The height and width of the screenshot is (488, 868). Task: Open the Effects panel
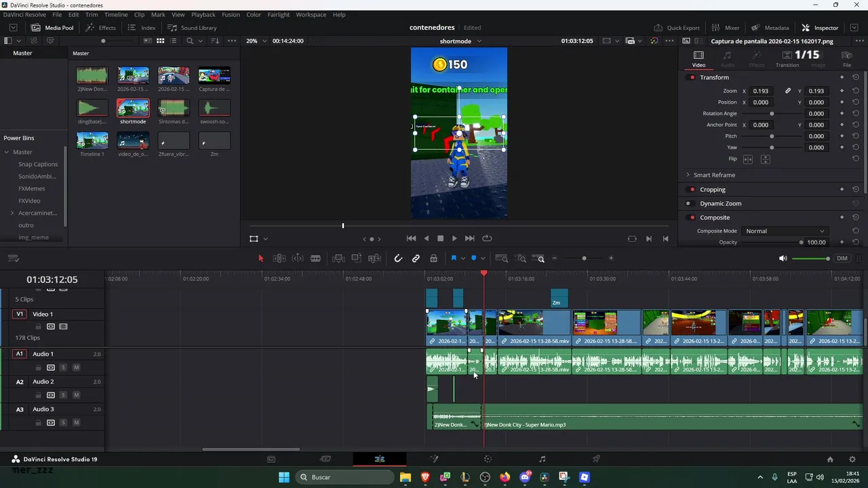click(x=101, y=28)
